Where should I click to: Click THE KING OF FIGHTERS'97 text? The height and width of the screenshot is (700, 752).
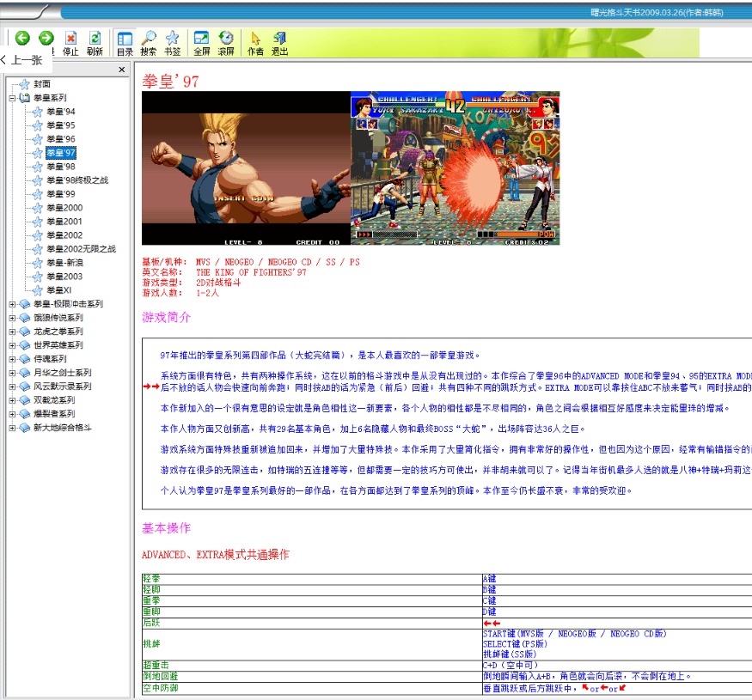click(251, 272)
